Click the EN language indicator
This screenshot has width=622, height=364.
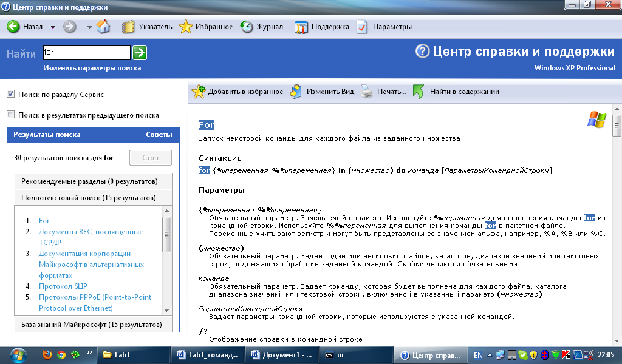[x=477, y=356]
